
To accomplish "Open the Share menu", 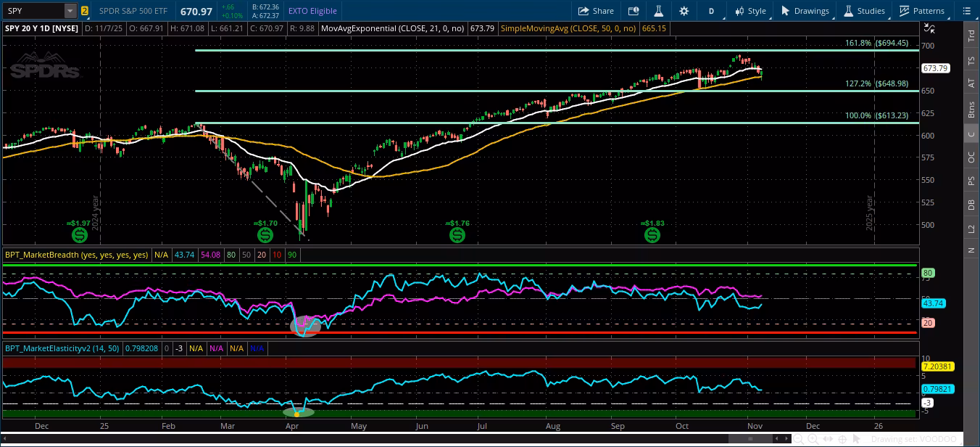I will (x=596, y=11).
